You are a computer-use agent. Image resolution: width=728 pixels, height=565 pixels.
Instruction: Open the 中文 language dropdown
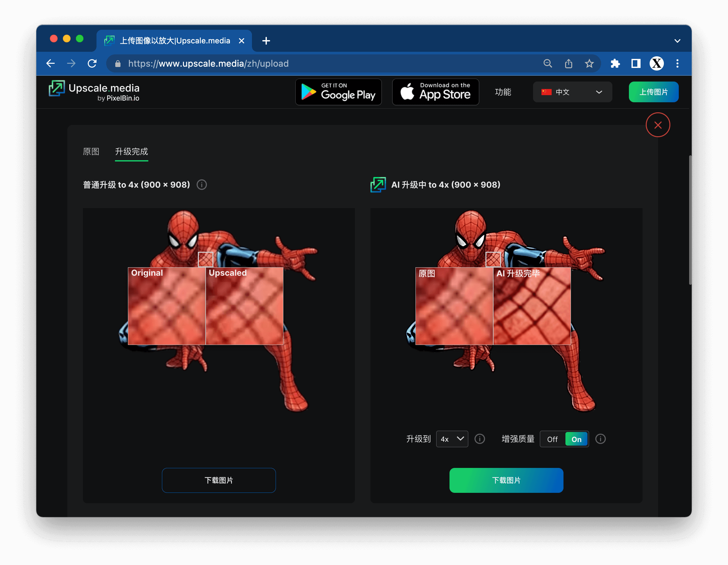point(572,92)
